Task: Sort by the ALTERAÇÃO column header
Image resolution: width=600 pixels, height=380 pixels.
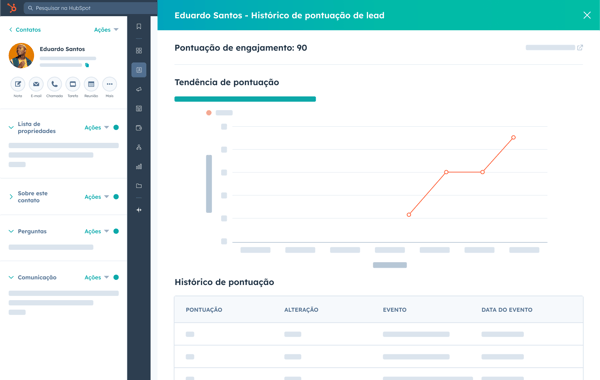Action: coord(301,310)
